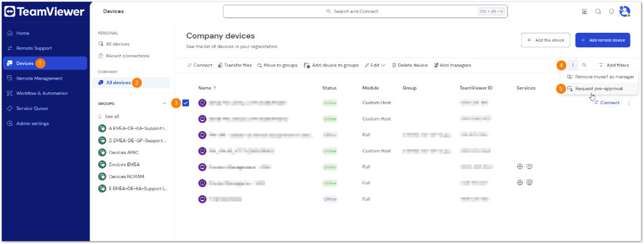This screenshot has height=244, width=644.
Task: Click Group column header
Action: 409,88
